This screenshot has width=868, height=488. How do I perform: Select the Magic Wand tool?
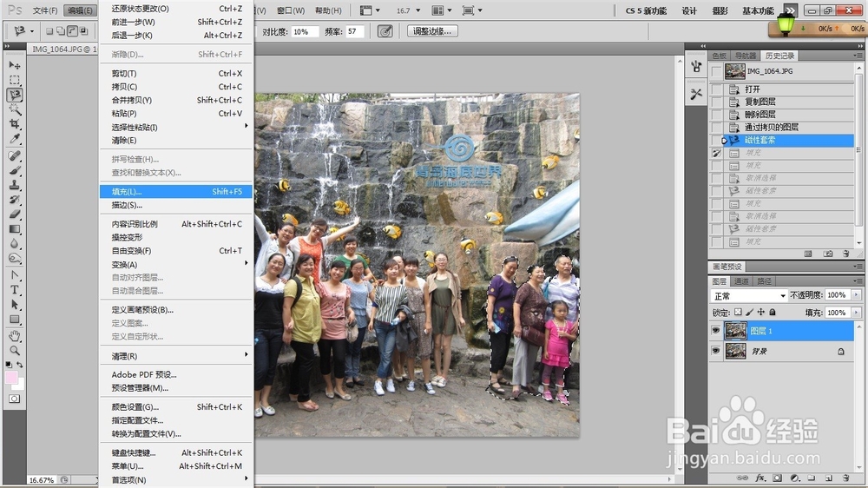(x=15, y=109)
